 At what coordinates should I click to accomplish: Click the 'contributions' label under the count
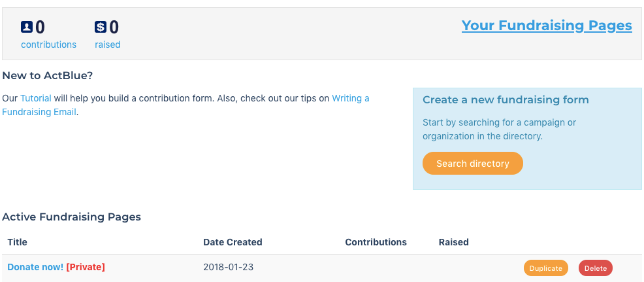click(x=48, y=44)
